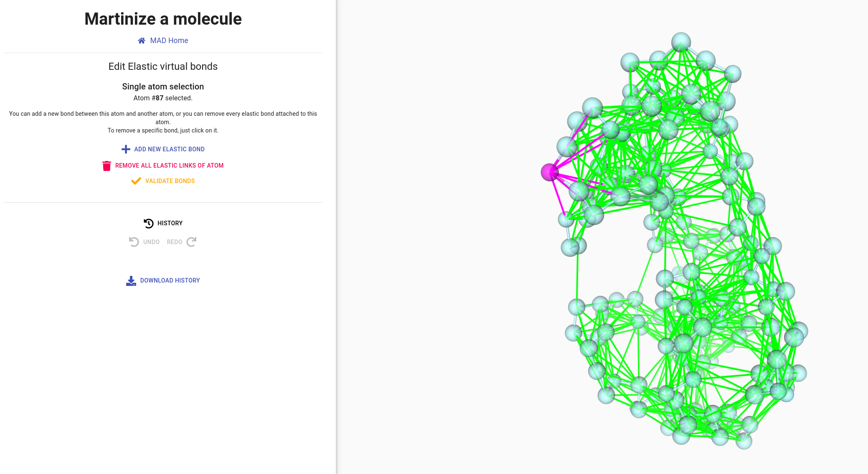Viewport: 868px width, 474px height.
Task: Select the REDO text button
Action: tap(175, 242)
